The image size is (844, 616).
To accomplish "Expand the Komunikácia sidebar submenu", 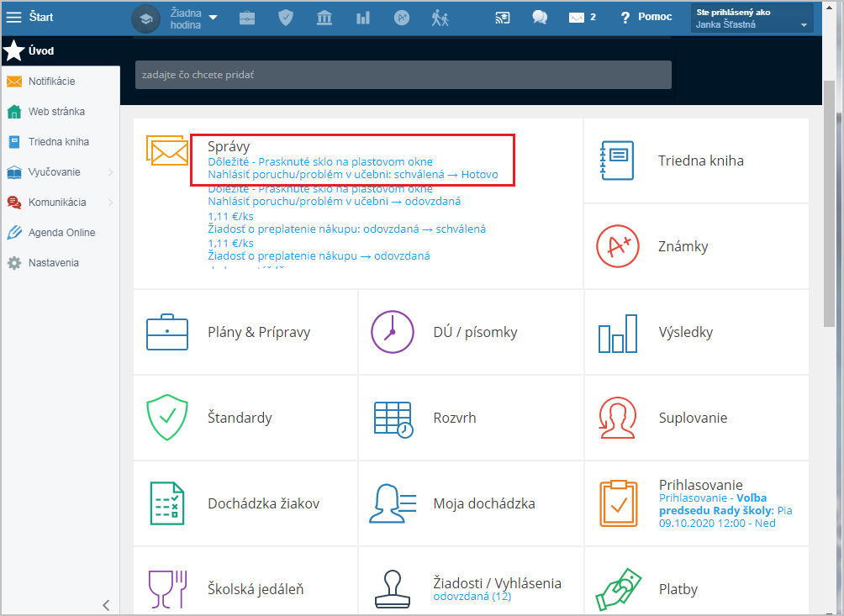I will pyautogui.click(x=111, y=203).
